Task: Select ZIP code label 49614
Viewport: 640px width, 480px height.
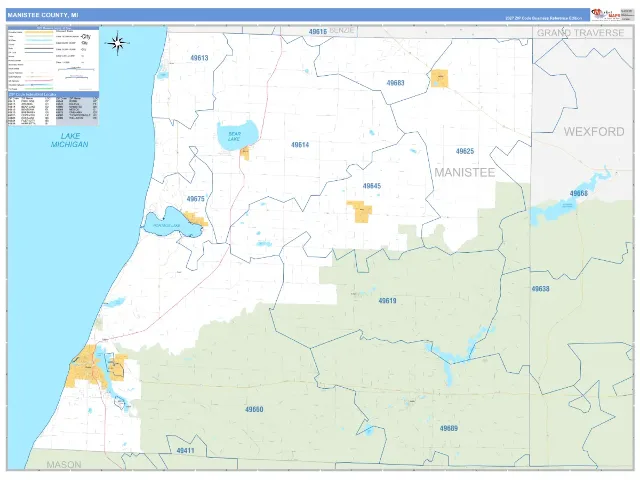Action: point(300,145)
